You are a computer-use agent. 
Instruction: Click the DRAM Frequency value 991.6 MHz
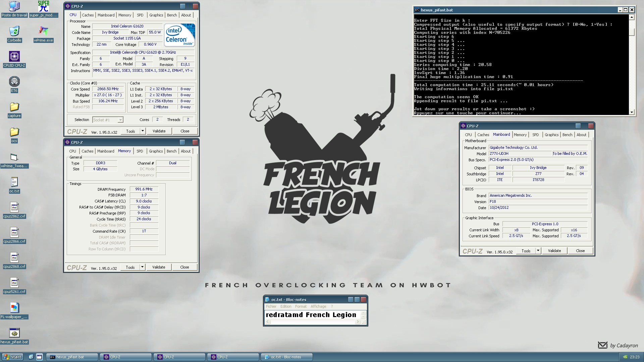pos(144,189)
